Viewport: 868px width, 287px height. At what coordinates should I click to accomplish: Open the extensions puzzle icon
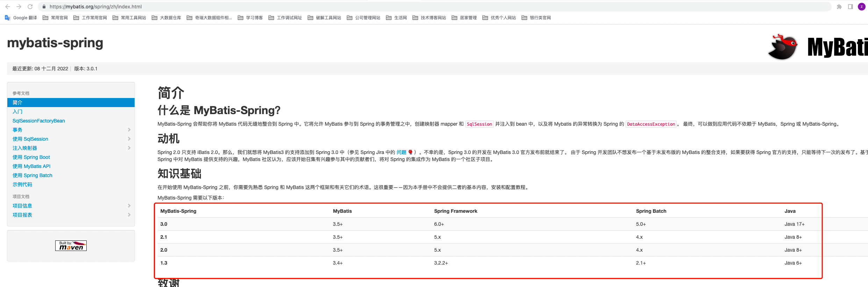[839, 7]
